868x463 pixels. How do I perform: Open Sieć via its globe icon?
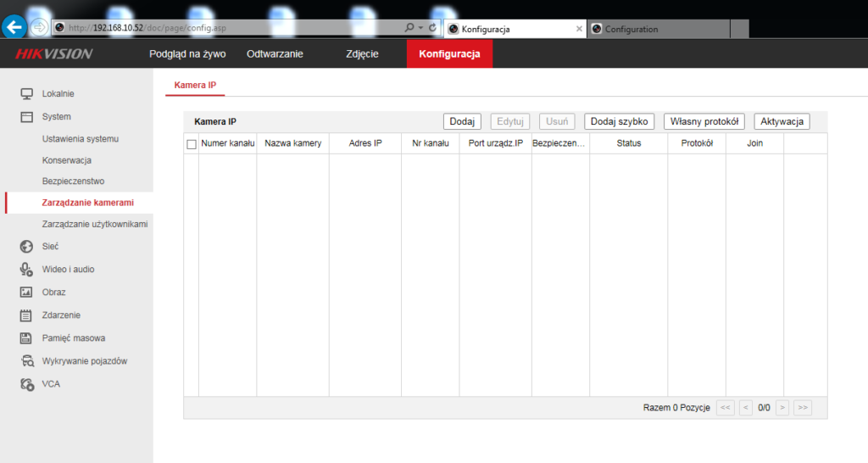[x=26, y=246]
